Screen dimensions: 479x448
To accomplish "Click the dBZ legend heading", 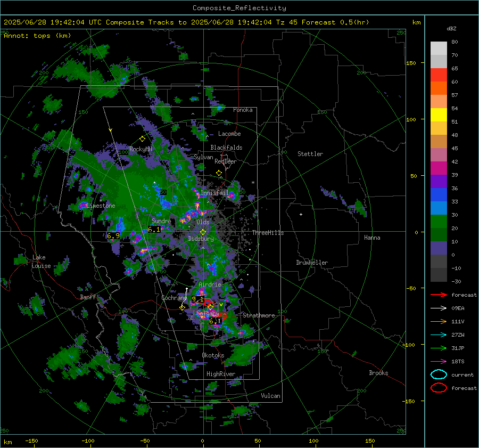I will pyautogui.click(x=451, y=29).
